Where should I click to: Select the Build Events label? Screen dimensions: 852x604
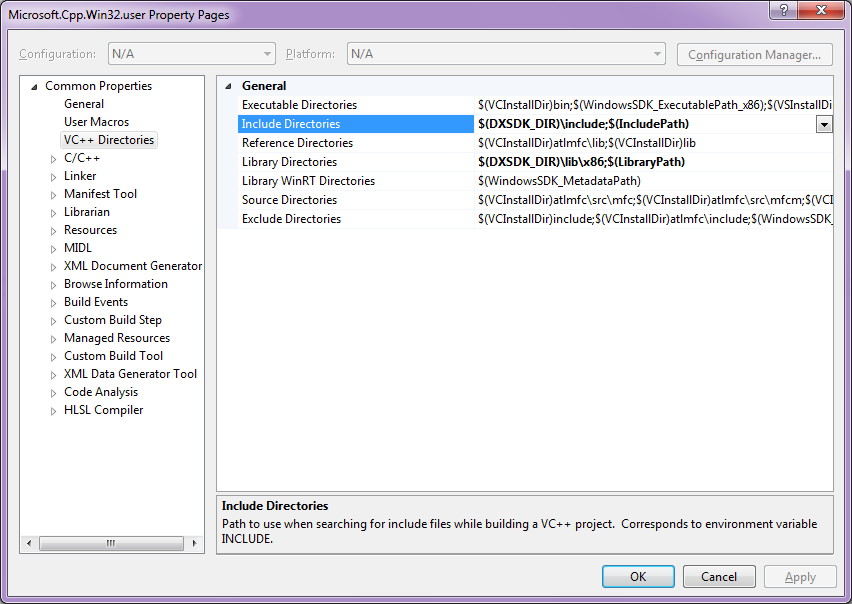pyautogui.click(x=96, y=301)
